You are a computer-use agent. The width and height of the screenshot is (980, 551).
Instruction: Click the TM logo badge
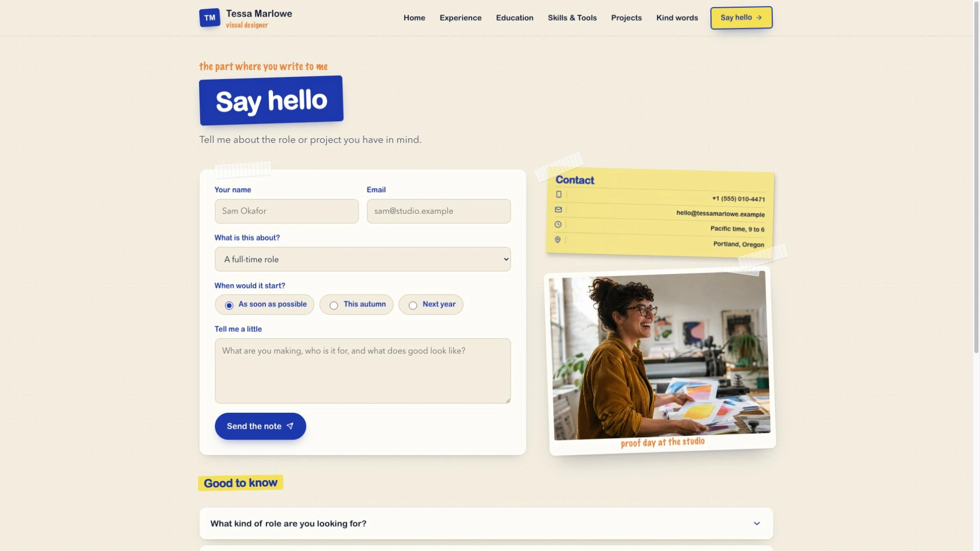[209, 18]
